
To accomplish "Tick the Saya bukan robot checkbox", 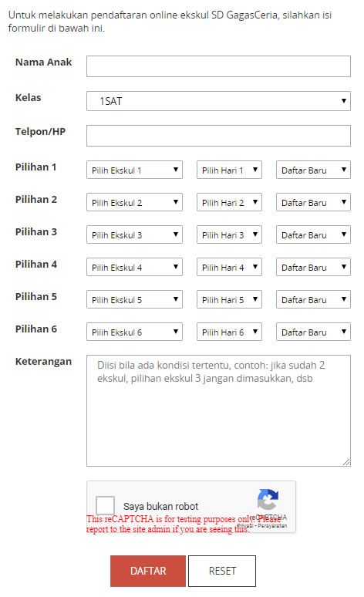I will click(105, 505).
